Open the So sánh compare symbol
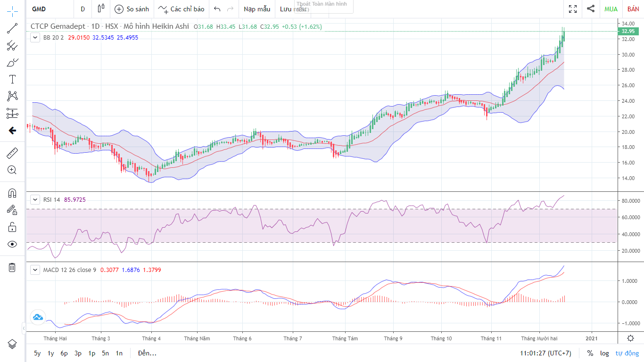 point(132,9)
